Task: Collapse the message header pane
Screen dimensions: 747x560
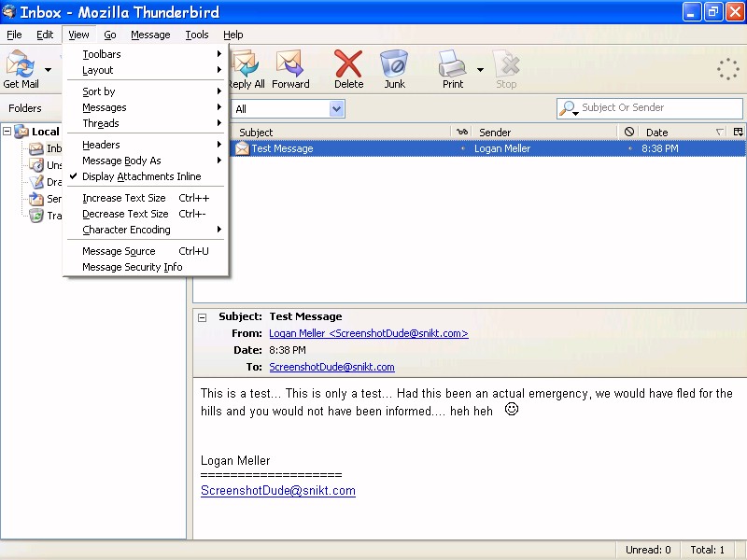Action: [203, 317]
